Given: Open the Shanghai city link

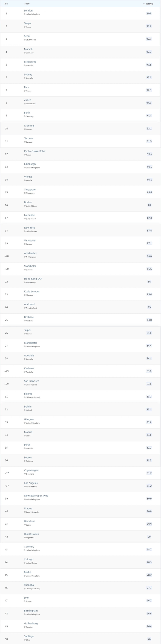Looking at the screenshot, I should 29,585.
